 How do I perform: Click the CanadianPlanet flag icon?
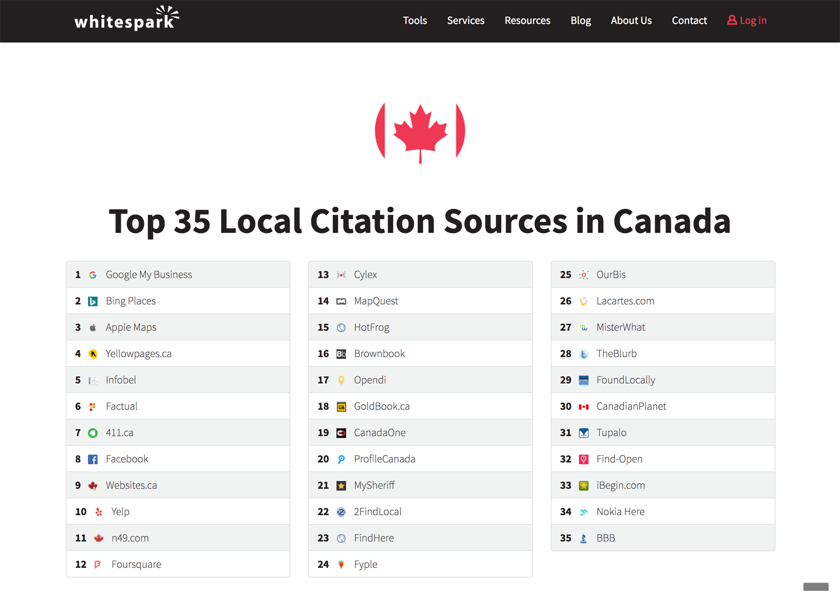584,407
